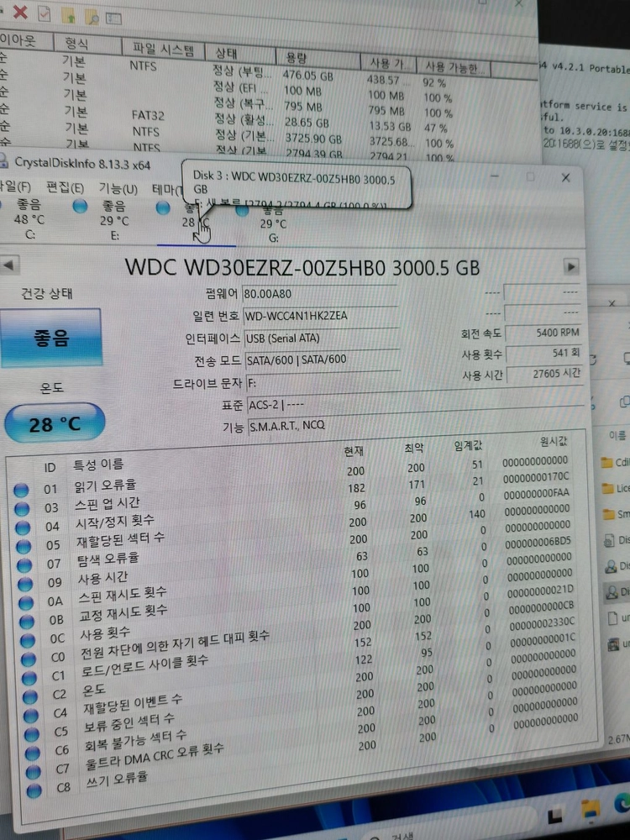The width and height of the screenshot is (630, 840).
Task: Open the 편집(E) menu in CrystalDiskInfo
Action: tap(65, 188)
